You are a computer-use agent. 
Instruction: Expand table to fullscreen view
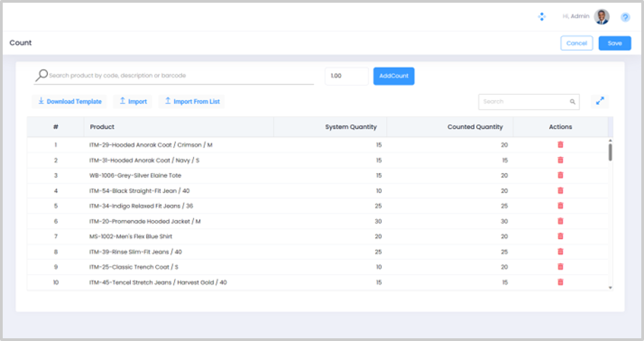(x=600, y=101)
